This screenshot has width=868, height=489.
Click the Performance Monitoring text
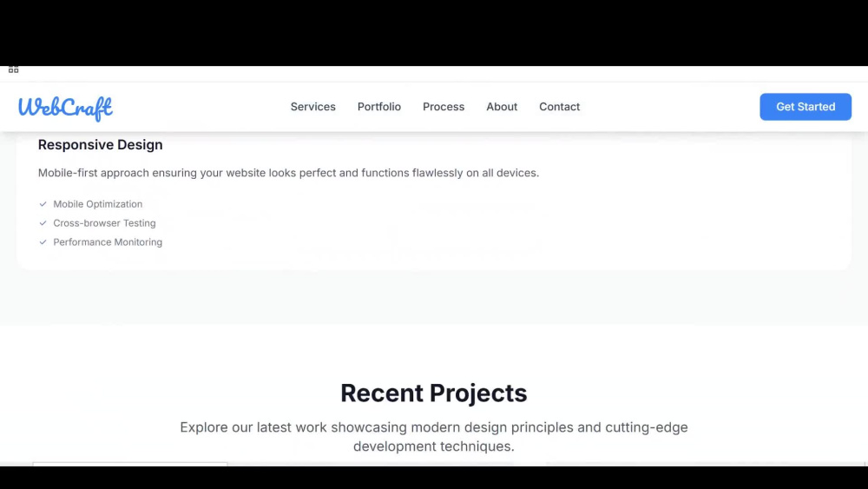coord(108,242)
